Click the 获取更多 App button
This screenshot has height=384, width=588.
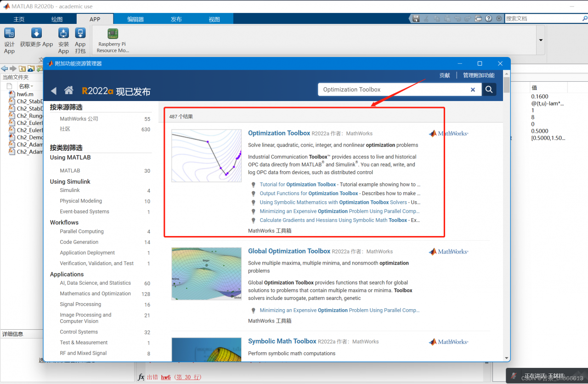point(36,38)
